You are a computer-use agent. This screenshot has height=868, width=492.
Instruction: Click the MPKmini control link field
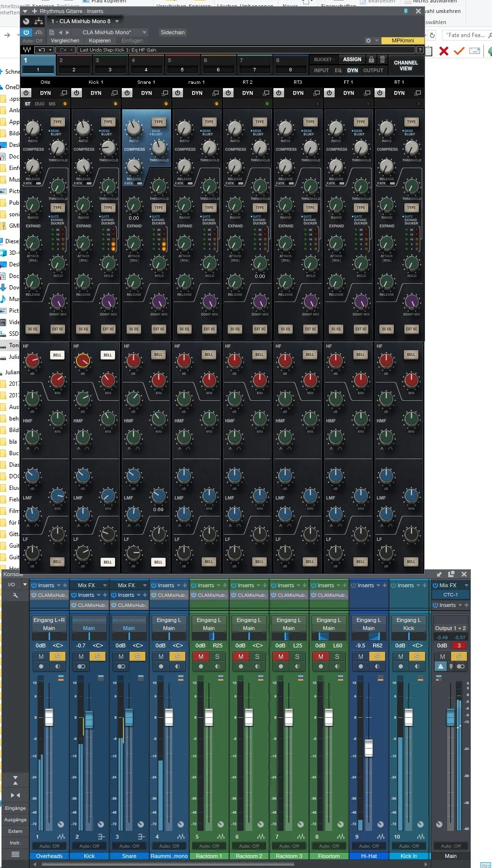point(402,40)
